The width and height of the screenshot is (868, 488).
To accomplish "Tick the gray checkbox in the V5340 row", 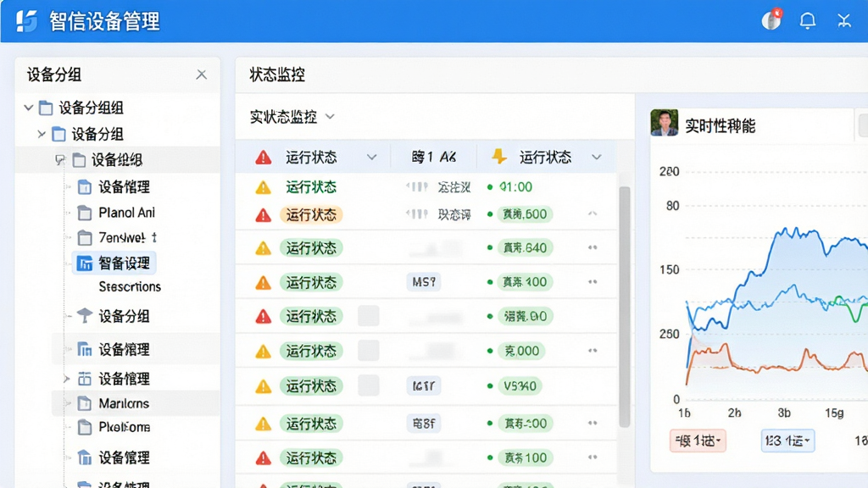I will click(x=368, y=385).
